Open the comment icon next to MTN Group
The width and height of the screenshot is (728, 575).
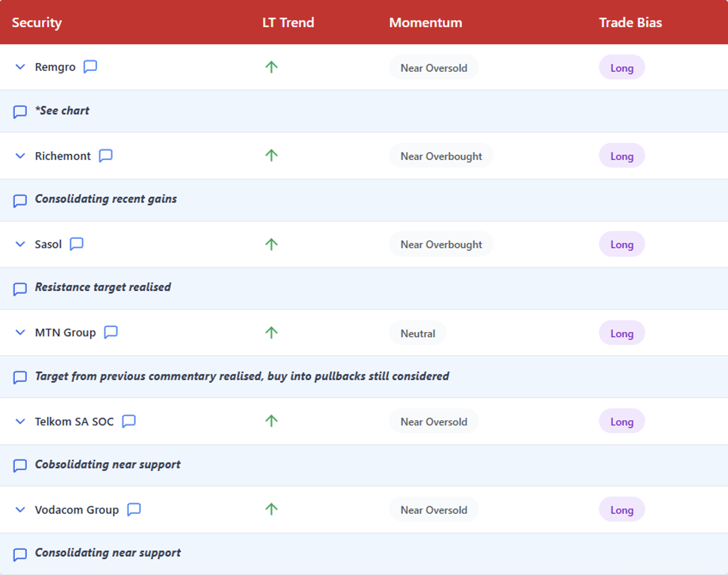click(111, 332)
